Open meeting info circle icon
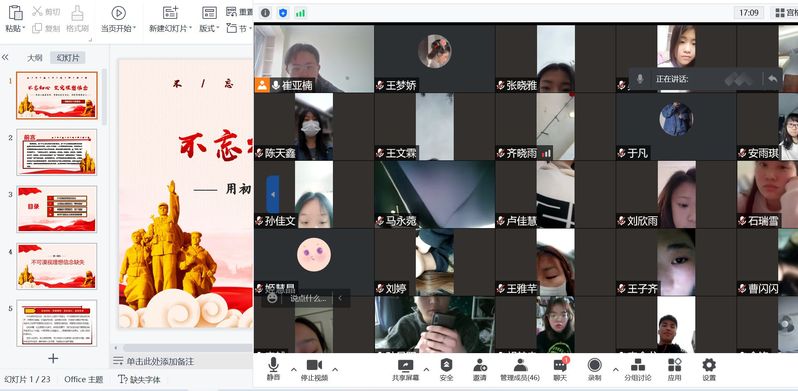This screenshot has height=391, width=798. (x=265, y=13)
